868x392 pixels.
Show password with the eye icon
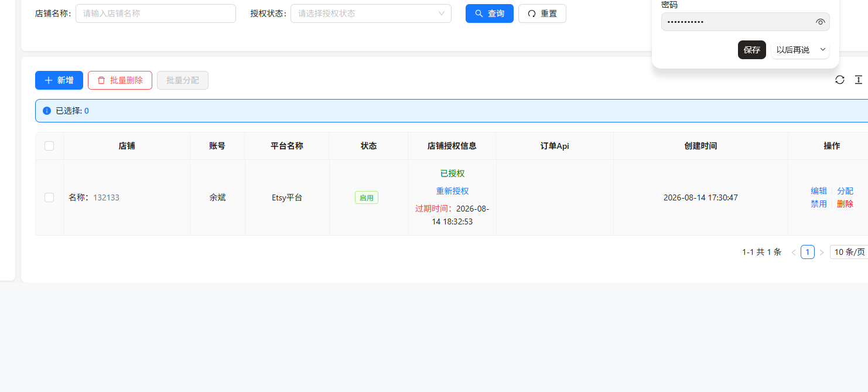(820, 22)
